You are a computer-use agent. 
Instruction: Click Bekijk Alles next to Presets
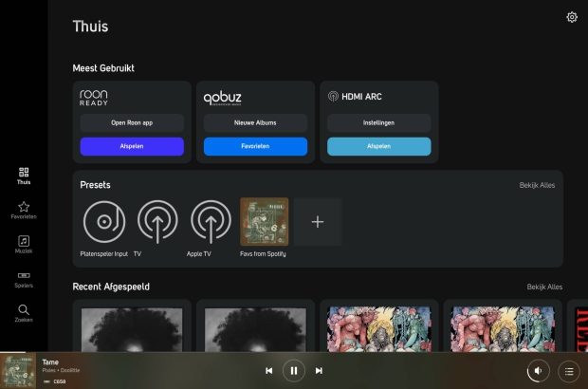[537, 185]
